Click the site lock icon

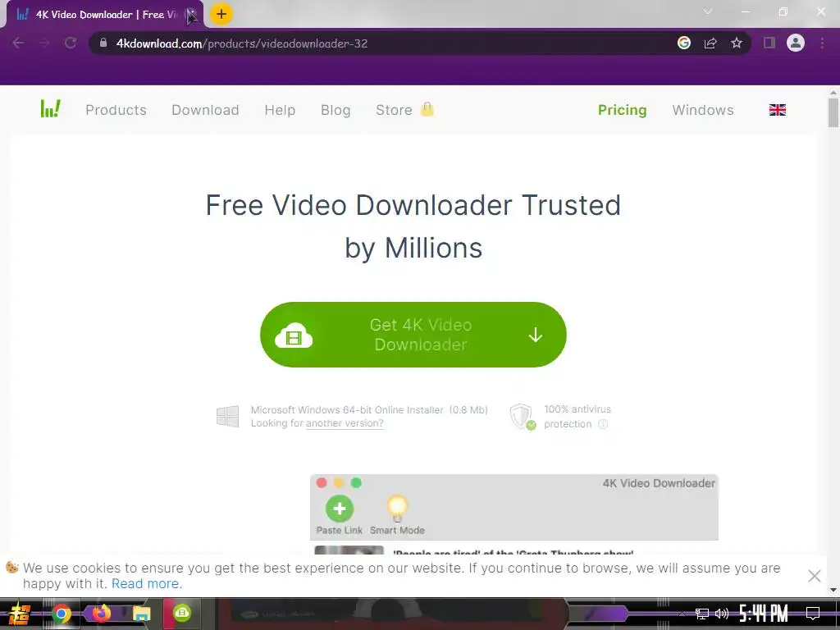tap(103, 43)
